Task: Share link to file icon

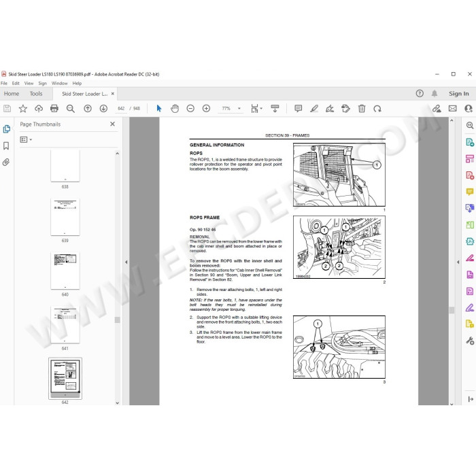Action: tap(437, 108)
